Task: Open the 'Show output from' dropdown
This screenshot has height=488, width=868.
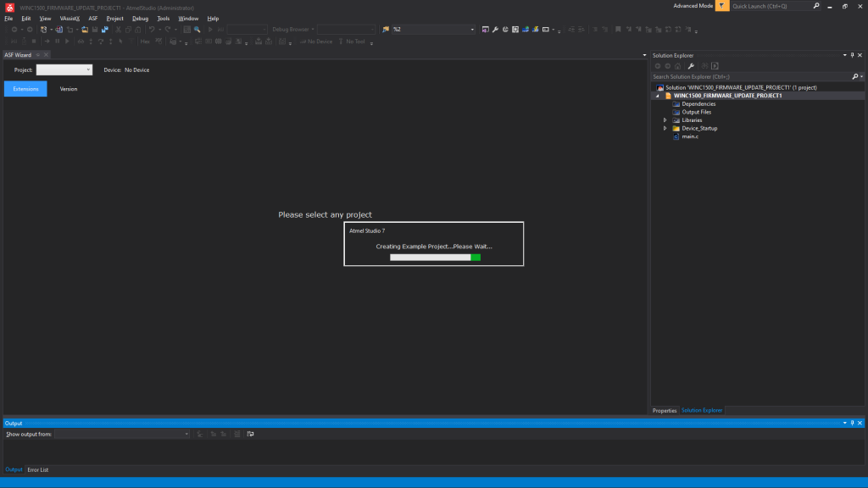Action: (x=122, y=435)
